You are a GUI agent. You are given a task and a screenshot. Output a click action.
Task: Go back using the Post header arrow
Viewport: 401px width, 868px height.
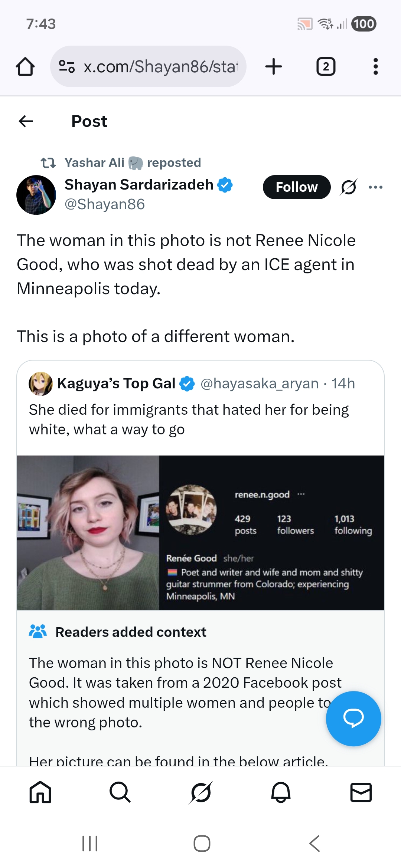(25, 121)
